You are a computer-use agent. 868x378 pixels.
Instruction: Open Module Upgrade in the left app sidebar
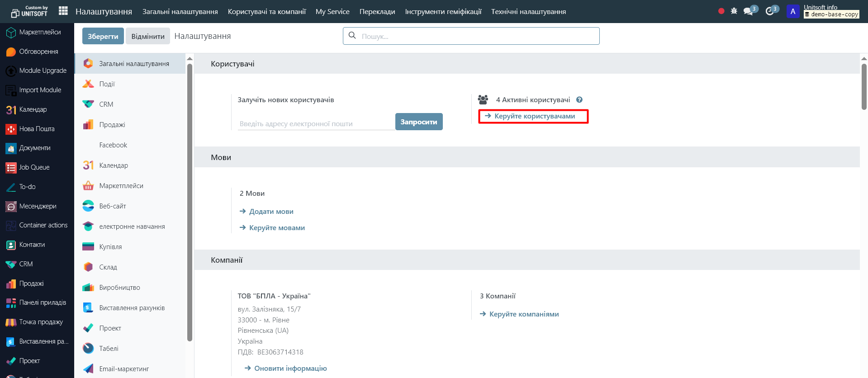[x=43, y=71]
